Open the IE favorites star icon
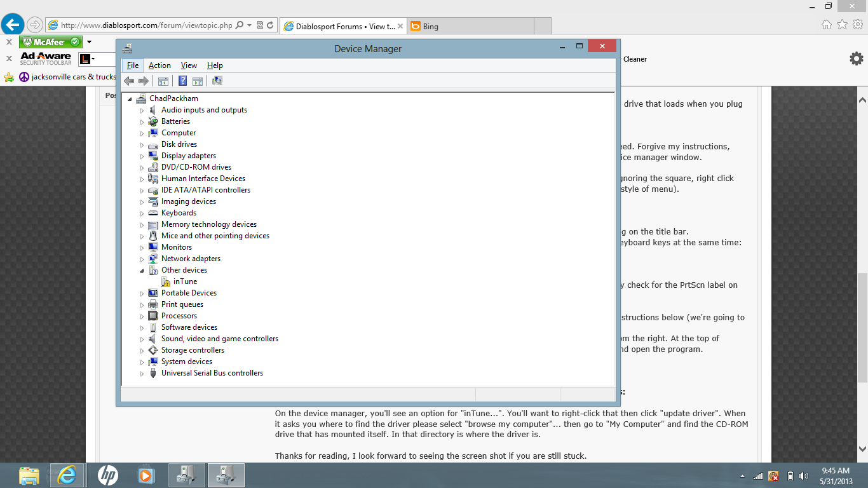This screenshot has height=488, width=868. click(842, 25)
